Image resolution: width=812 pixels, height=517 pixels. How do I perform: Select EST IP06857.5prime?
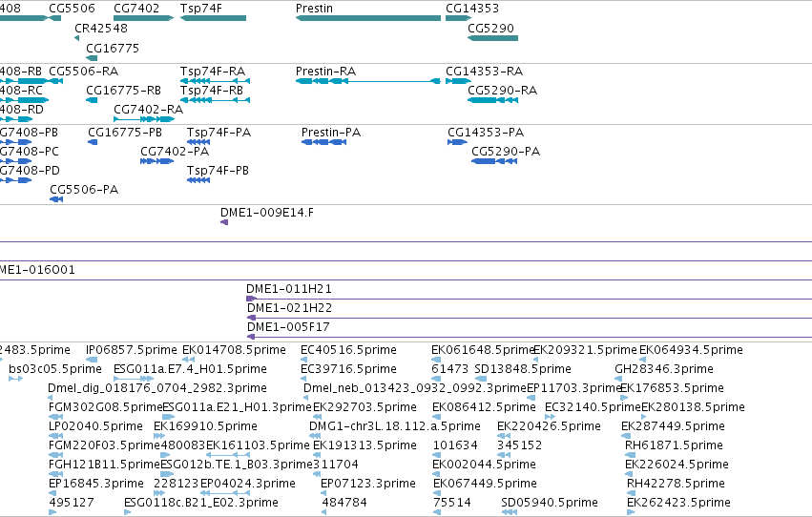(132, 350)
